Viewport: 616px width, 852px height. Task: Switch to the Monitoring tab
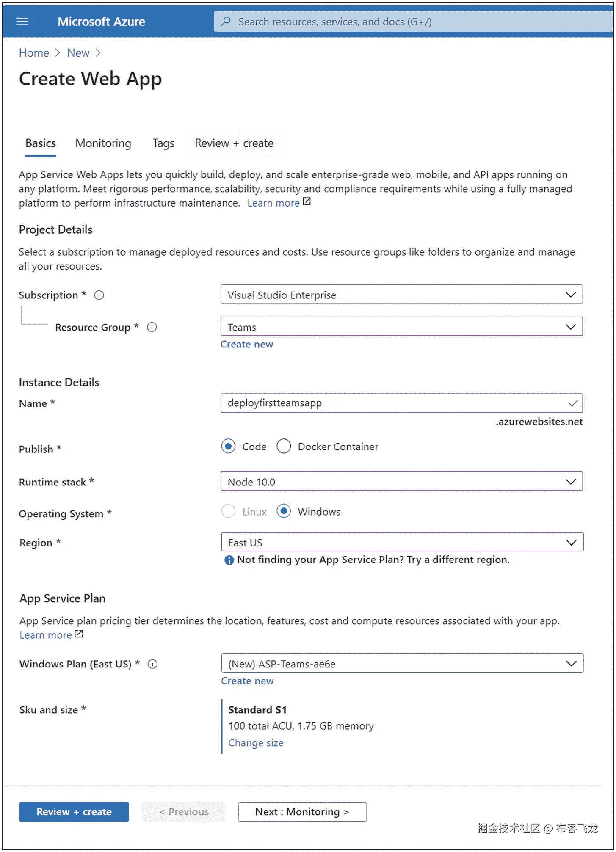103,143
